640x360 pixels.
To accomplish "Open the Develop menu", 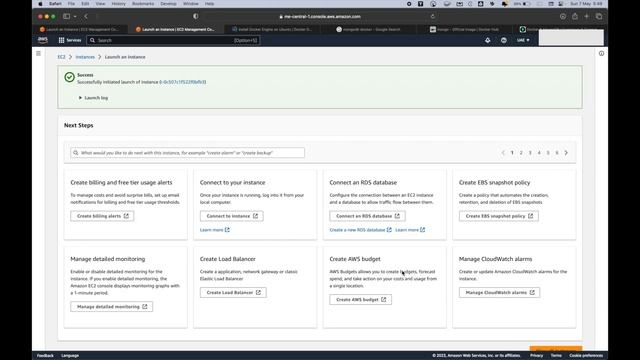I will point(168,4).
